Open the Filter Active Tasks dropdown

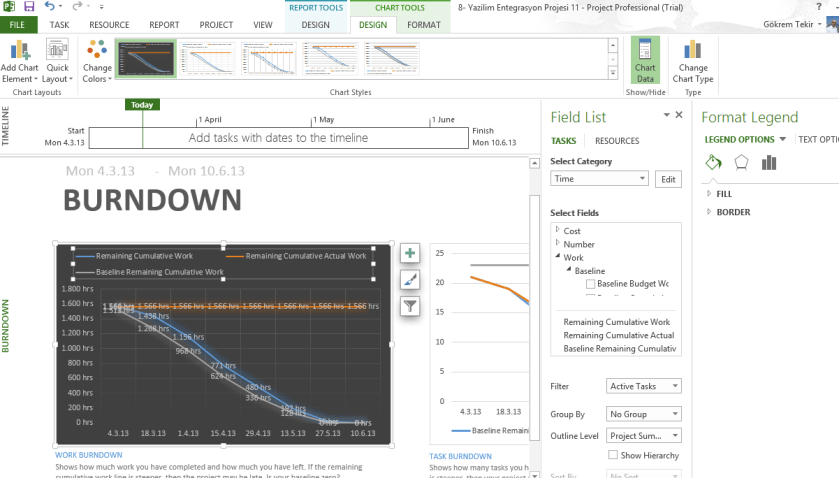(644, 386)
